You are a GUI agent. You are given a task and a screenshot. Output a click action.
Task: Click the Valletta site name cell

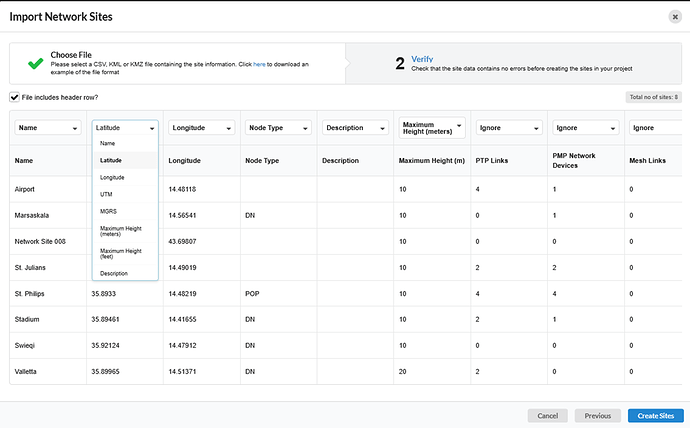point(29,371)
